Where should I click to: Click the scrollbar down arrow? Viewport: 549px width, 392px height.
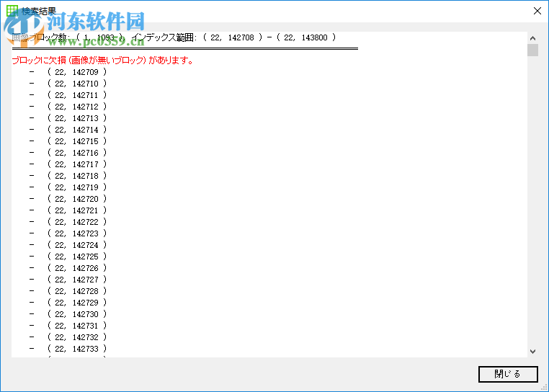pyautogui.click(x=532, y=352)
